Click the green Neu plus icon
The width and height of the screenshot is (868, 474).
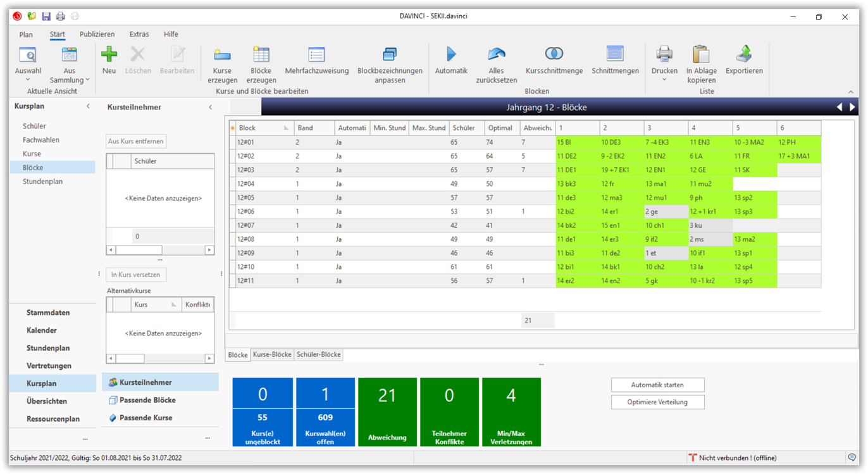pyautogui.click(x=109, y=55)
